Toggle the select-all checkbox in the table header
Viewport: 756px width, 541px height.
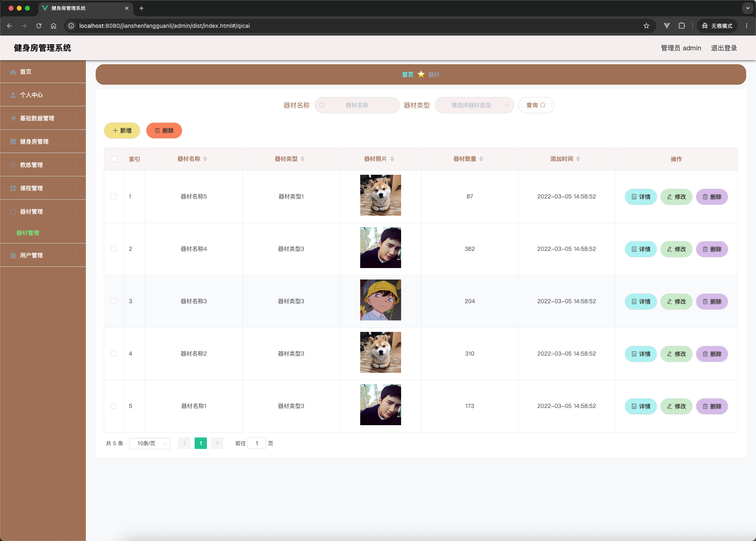114,159
